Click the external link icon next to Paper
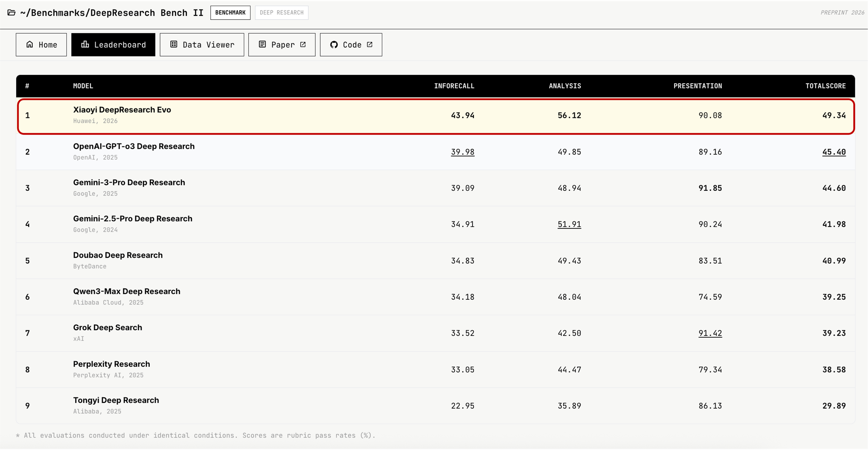Viewport: 868px width, 450px height. tap(303, 45)
